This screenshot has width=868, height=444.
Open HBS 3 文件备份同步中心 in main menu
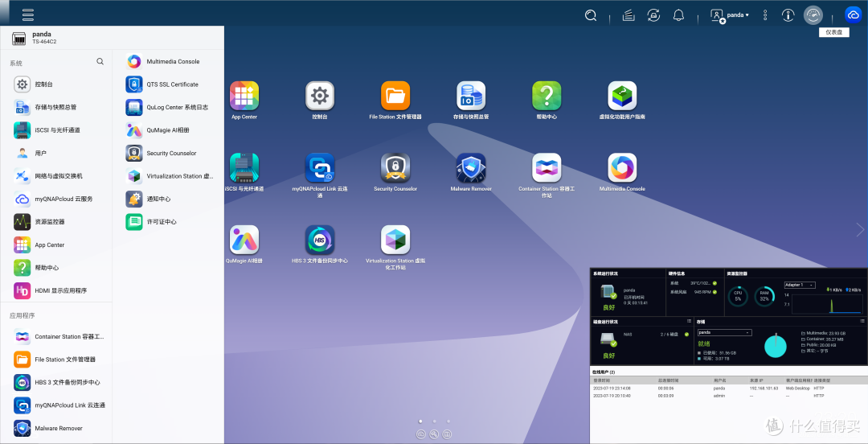56,383
